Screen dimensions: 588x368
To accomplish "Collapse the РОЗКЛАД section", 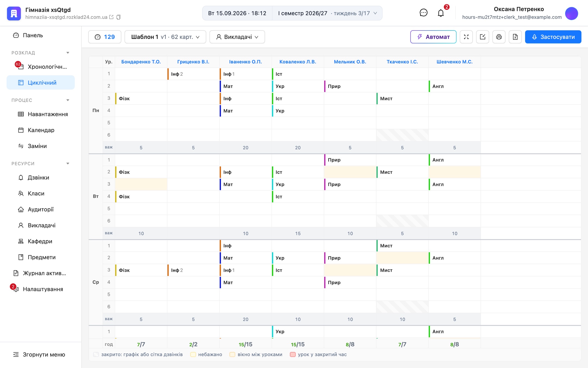I will 68,53.
